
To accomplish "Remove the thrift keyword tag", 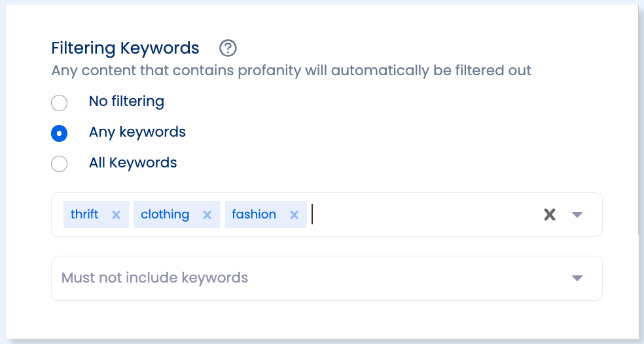I will tap(116, 215).
